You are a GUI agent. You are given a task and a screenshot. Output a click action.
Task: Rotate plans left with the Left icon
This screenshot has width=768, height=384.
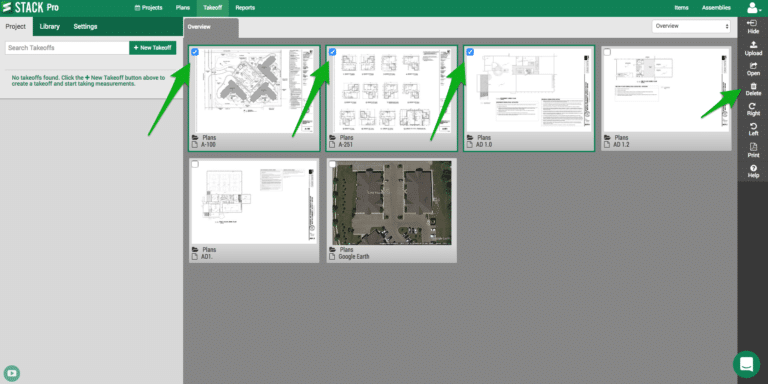(753, 129)
